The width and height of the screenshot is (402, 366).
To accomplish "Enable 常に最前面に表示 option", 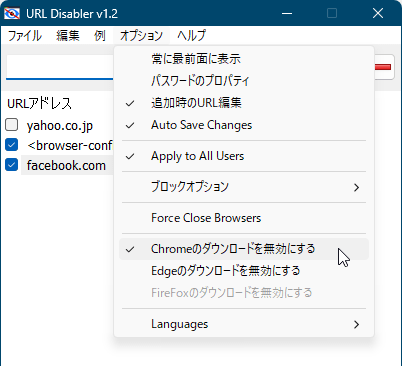I will [x=244, y=59].
